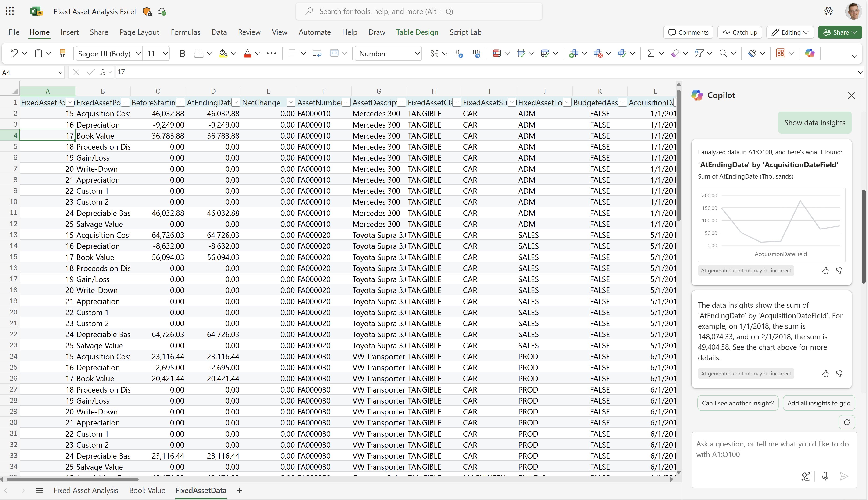Open the Book Value sheet tab
The image size is (868, 500).
point(147,490)
